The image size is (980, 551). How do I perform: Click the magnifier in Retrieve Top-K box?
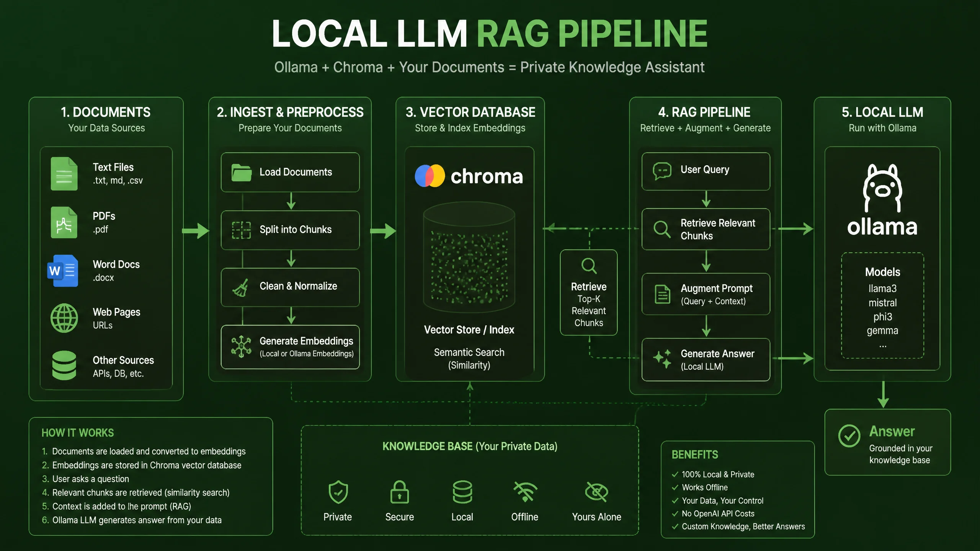[589, 266]
